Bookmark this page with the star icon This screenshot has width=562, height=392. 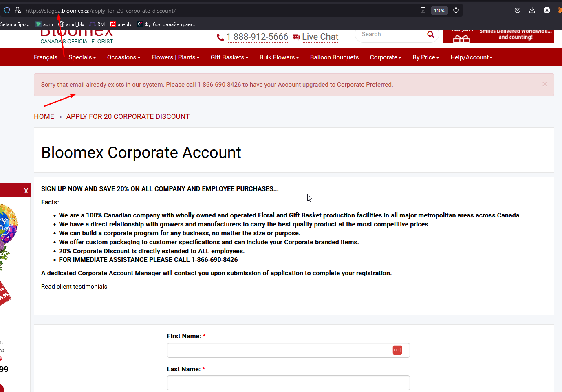(456, 10)
